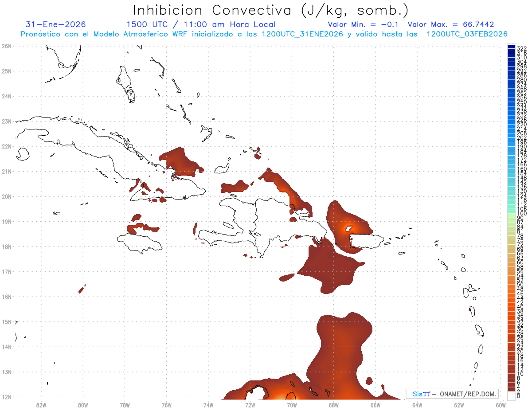Click the 80W longitude label
Viewport: 532px width, 411px height.
(83, 405)
